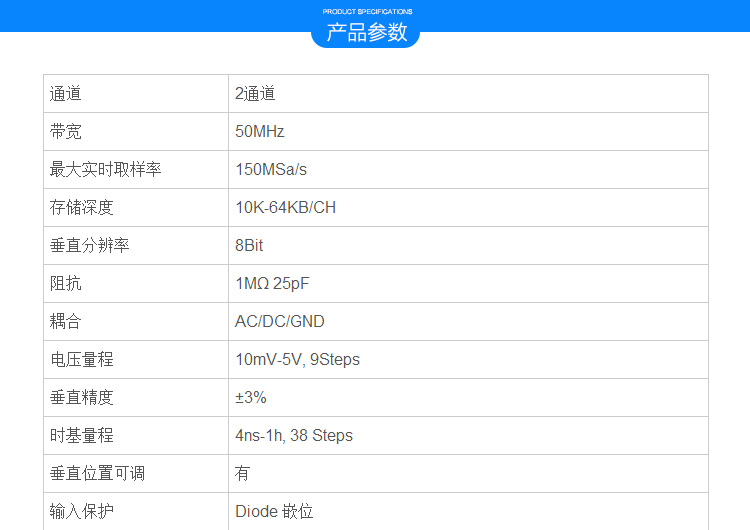Click the 150MSa/s sample rate value
This screenshot has width=750, height=530.
(271, 170)
